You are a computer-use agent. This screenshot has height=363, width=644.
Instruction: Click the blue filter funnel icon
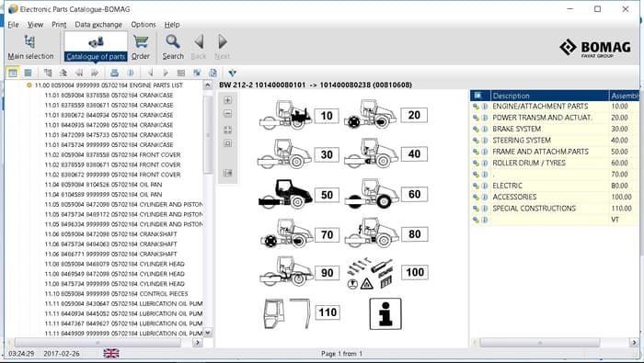(x=232, y=73)
